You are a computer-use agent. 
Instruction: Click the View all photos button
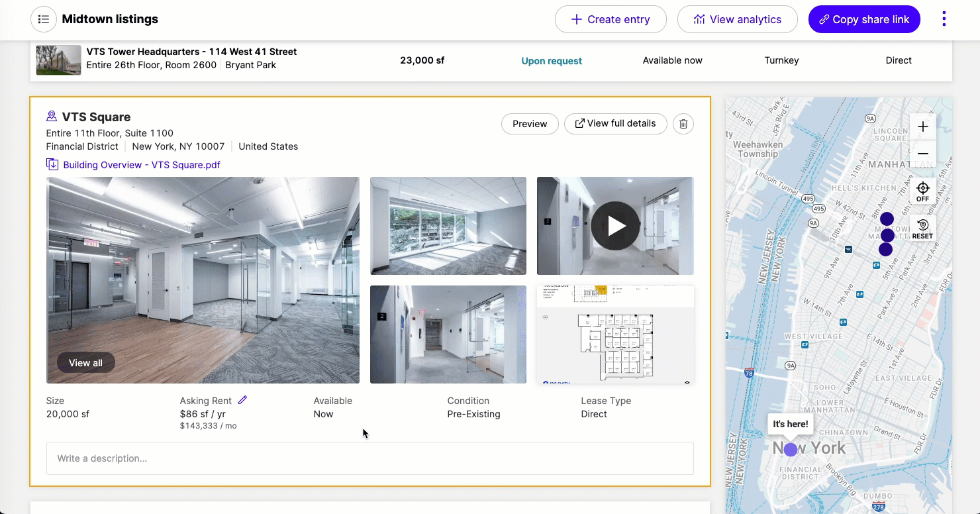pos(85,363)
